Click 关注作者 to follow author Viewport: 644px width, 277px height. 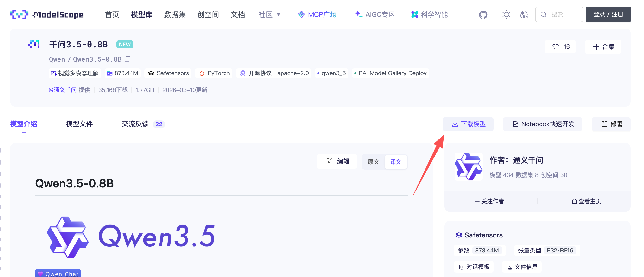coord(489,201)
